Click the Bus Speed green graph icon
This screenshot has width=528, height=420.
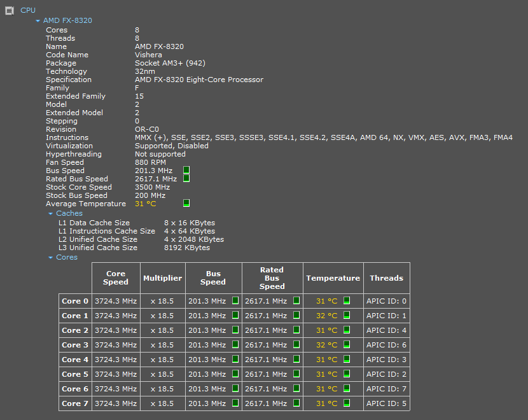point(186,171)
